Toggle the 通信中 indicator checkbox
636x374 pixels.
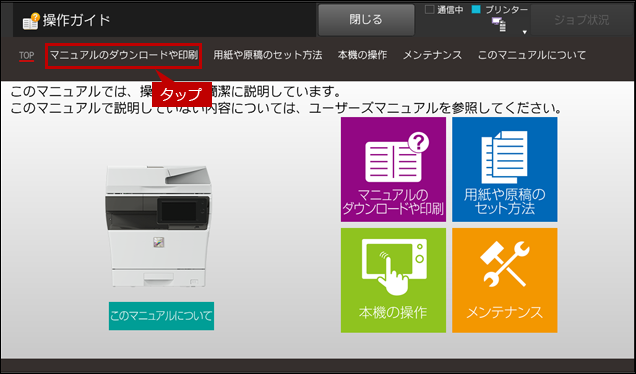429,9
